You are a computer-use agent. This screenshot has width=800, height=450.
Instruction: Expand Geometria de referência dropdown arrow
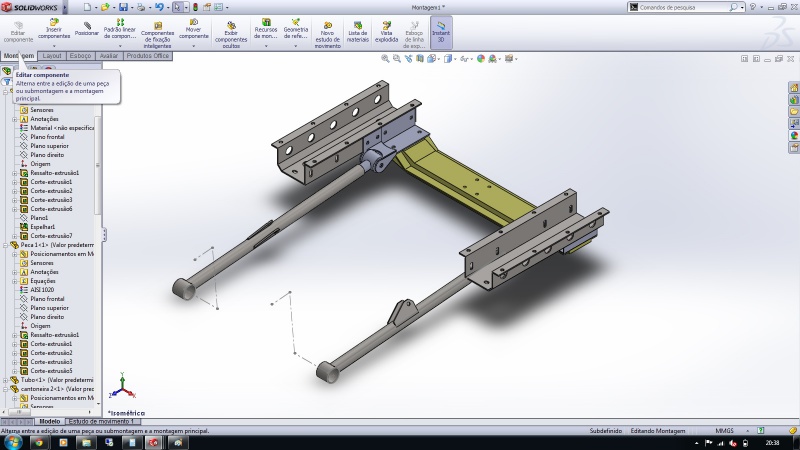coord(295,45)
